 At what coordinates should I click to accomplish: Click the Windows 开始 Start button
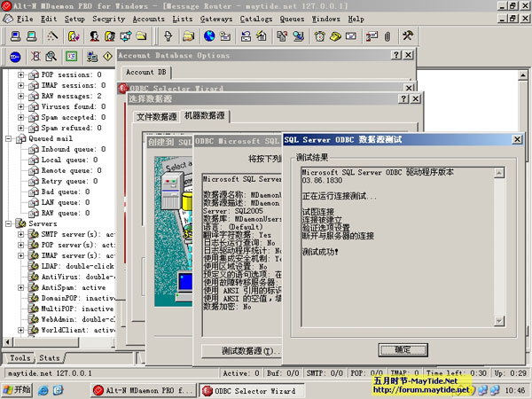pos(16,390)
